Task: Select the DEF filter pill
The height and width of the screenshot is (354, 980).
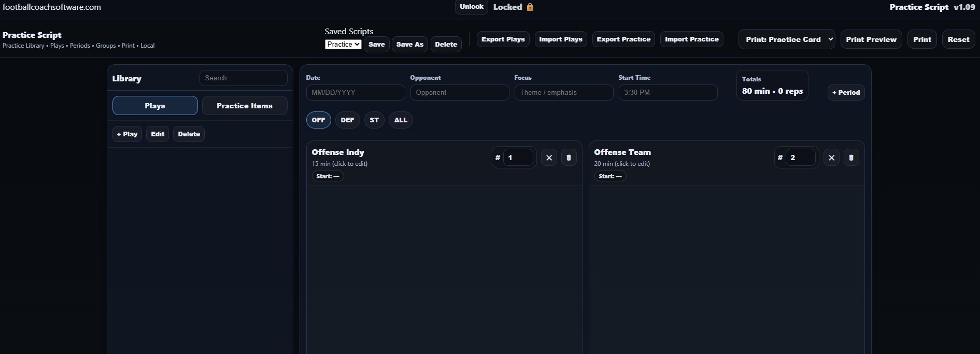Action: pyautogui.click(x=347, y=120)
